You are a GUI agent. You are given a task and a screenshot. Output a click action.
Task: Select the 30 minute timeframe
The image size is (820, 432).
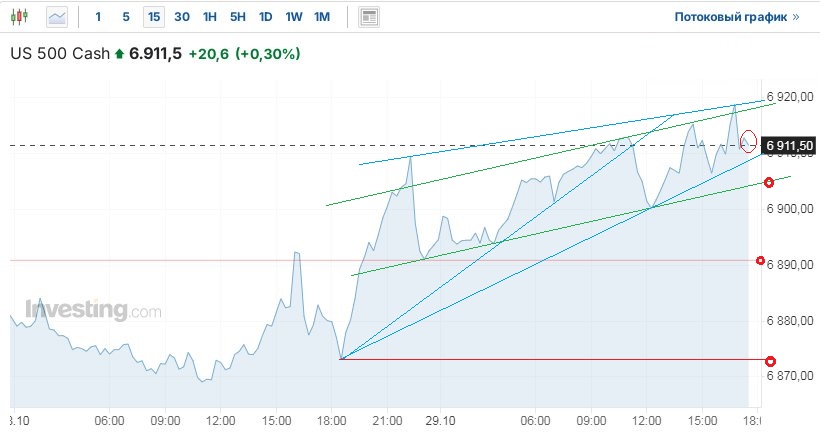[181, 17]
